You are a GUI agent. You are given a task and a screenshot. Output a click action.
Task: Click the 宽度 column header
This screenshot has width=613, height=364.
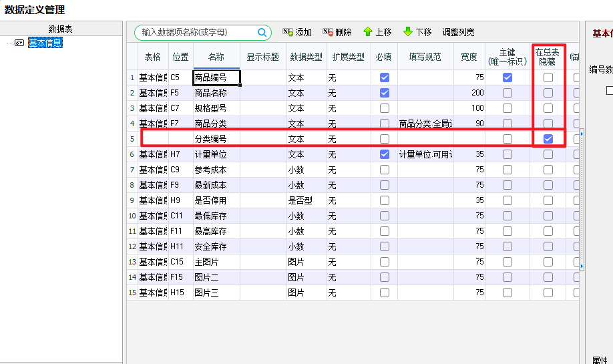469,57
